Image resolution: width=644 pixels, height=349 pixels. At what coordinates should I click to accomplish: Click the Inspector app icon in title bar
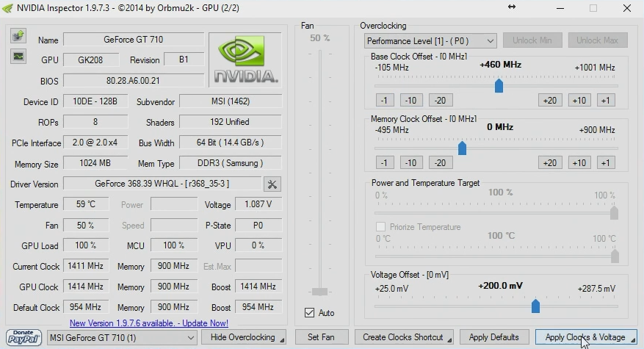click(7, 8)
